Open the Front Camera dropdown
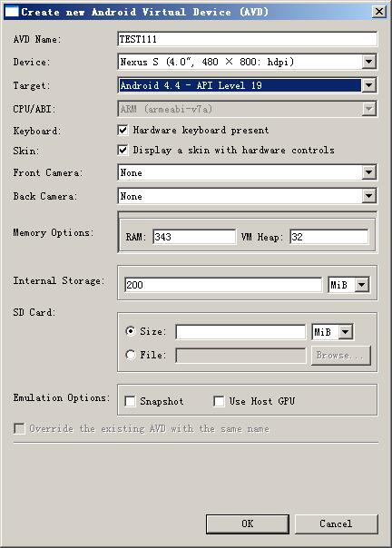The width and height of the screenshot is (392, 548). pos(247,172)
